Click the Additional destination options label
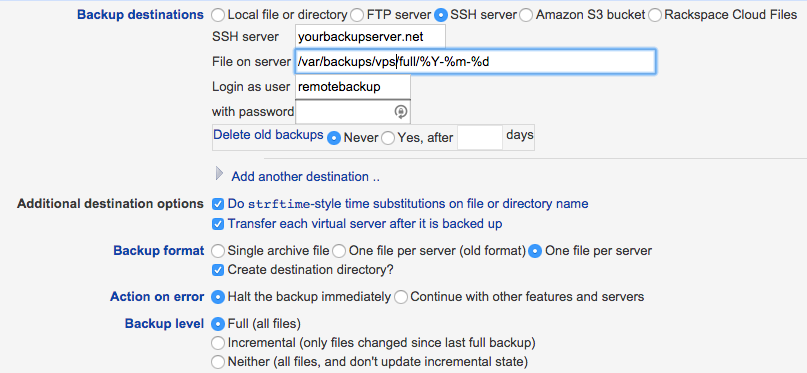 [x=110, y=204]
